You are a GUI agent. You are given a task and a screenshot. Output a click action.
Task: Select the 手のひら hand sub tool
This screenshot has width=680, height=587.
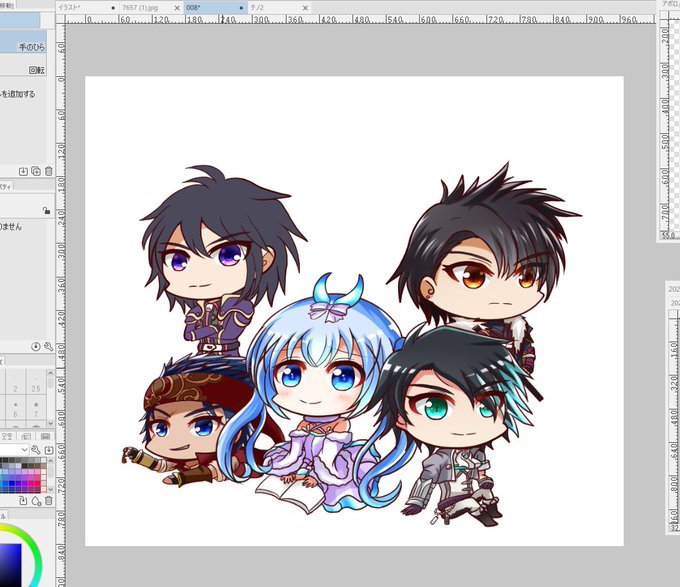point(23,42)
